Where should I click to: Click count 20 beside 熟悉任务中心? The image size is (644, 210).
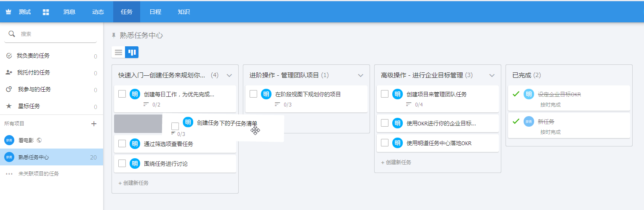coord(93,157)
